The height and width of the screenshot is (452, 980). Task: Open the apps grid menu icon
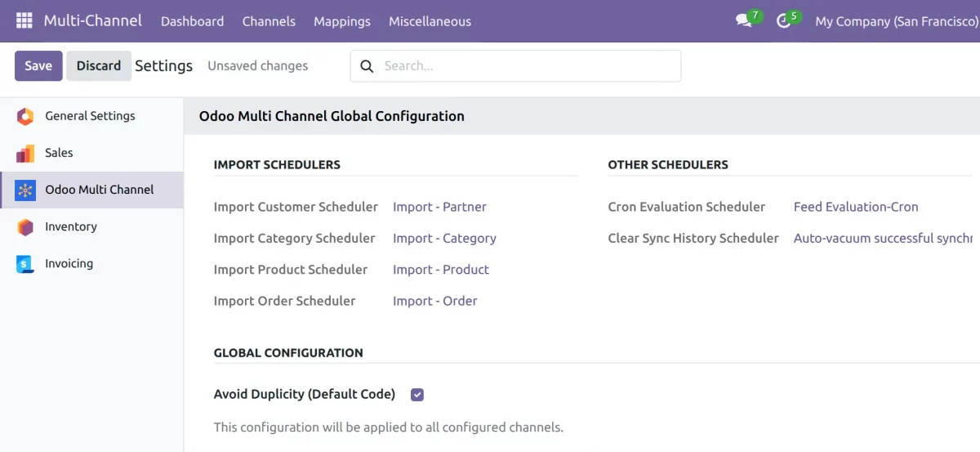click(x=24, y=21)
